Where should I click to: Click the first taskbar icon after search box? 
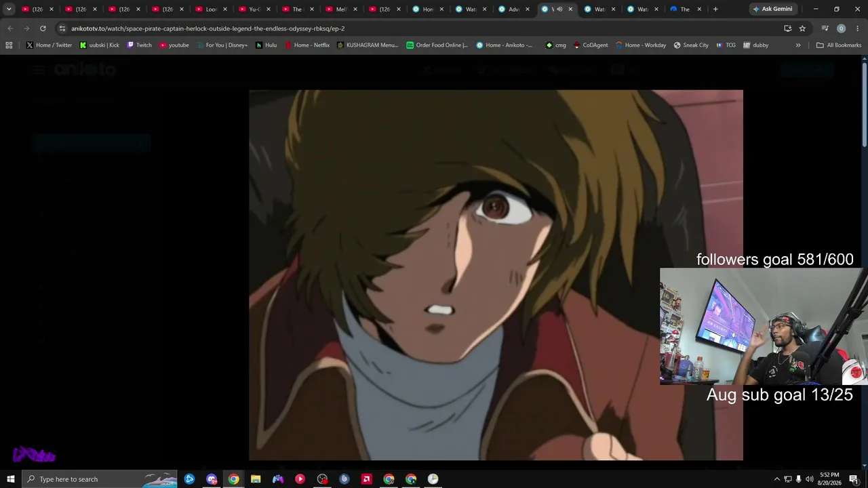(189, 479)
